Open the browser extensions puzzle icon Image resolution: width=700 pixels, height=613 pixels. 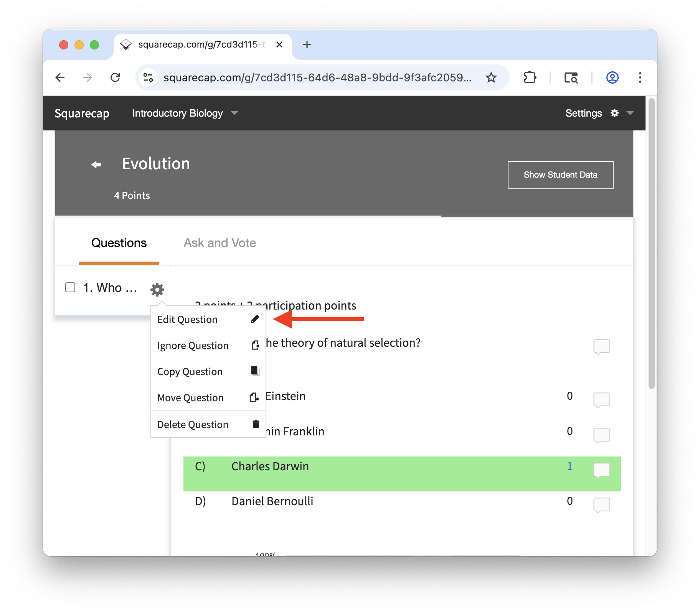(x=530, y=77)
